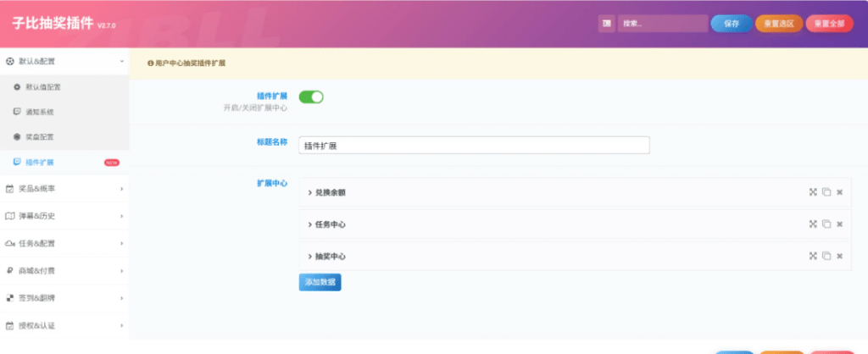
Task: Click the NEW badge on 插件扩展
Action: (x=112, y=163)
